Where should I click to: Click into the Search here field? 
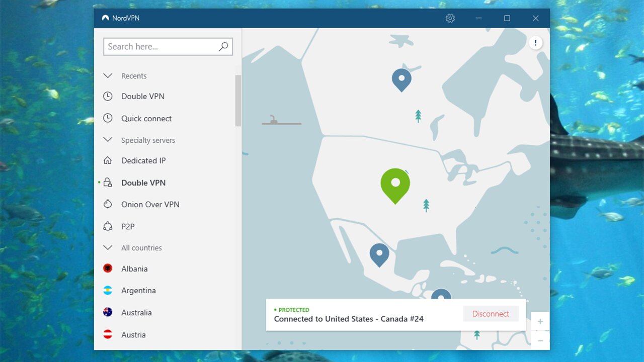(161, 47)
